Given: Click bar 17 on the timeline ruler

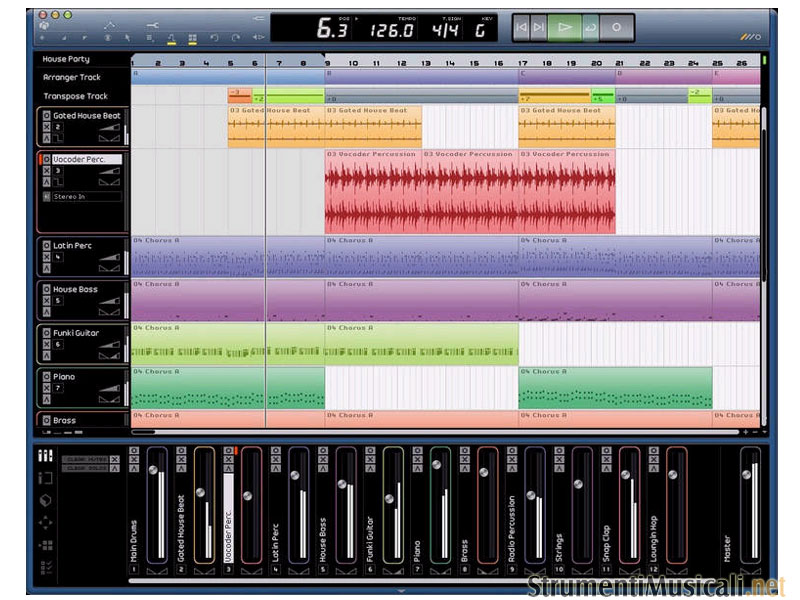Looking at the screenshot, I should (524, 63).
